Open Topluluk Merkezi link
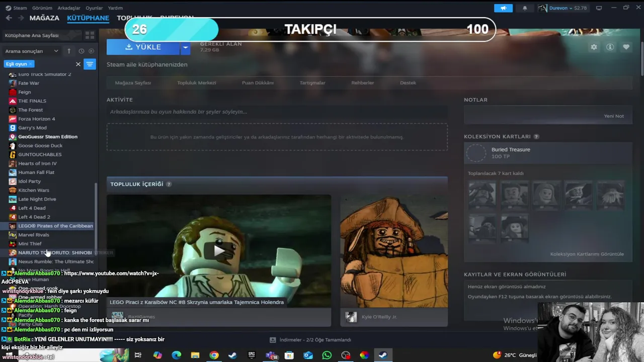The width and height of the screenshot is (644, 362). click(x=197, y=82)
